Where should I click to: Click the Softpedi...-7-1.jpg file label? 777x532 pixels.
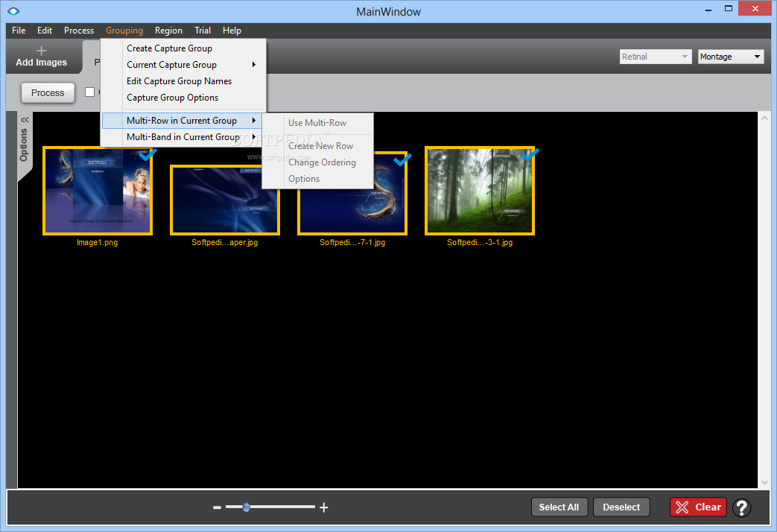pos(352,242)
